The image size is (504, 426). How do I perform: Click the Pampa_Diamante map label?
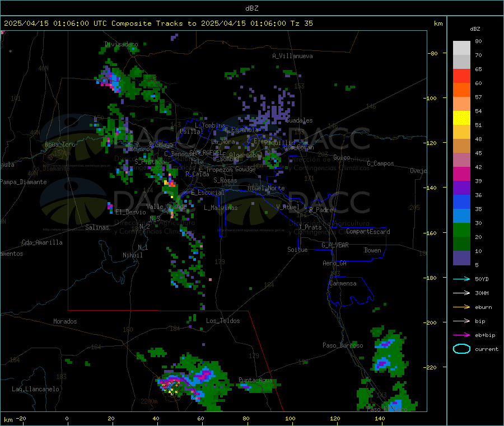tap(24, 182)
